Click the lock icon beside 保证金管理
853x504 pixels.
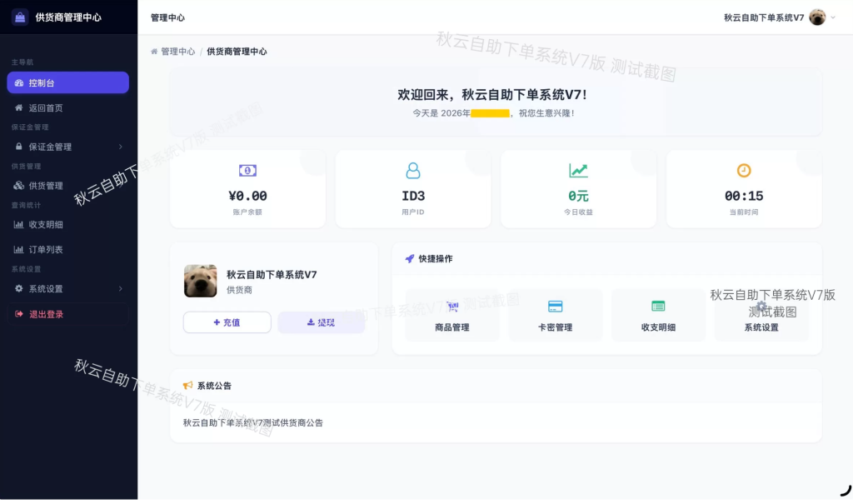tap(18, 147)
